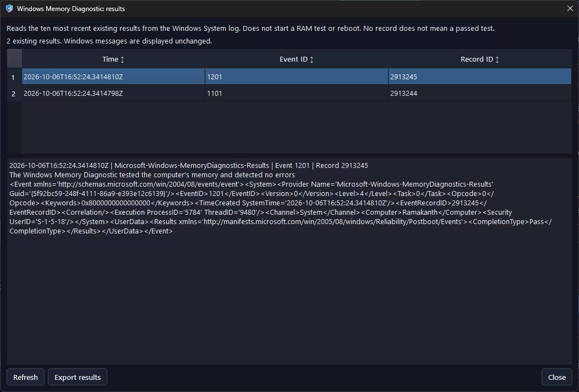Click the XML line containing the Guid value

pos(252,194)
